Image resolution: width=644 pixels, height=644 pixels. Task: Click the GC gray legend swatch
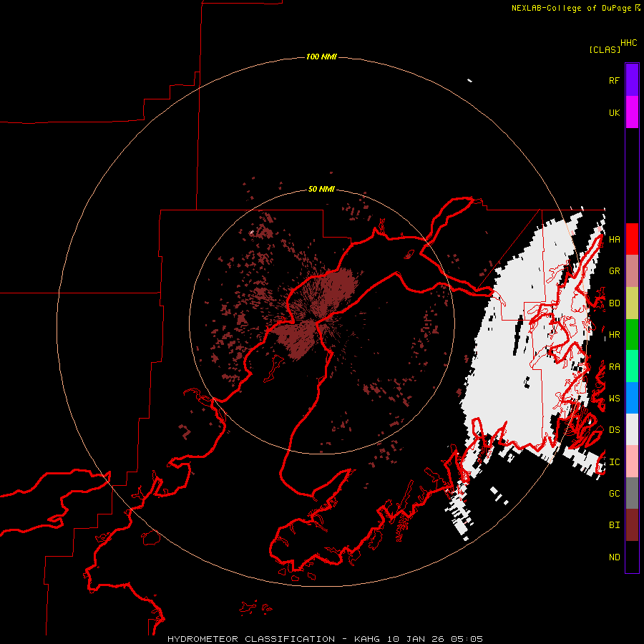click(x=632, y=493)
